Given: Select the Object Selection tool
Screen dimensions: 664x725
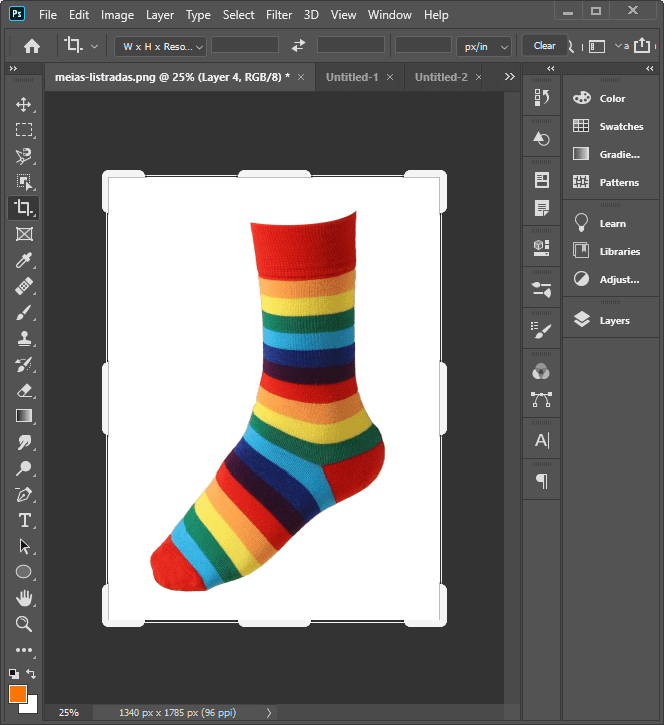Looking at the screenshot, I should pos(24,182).
